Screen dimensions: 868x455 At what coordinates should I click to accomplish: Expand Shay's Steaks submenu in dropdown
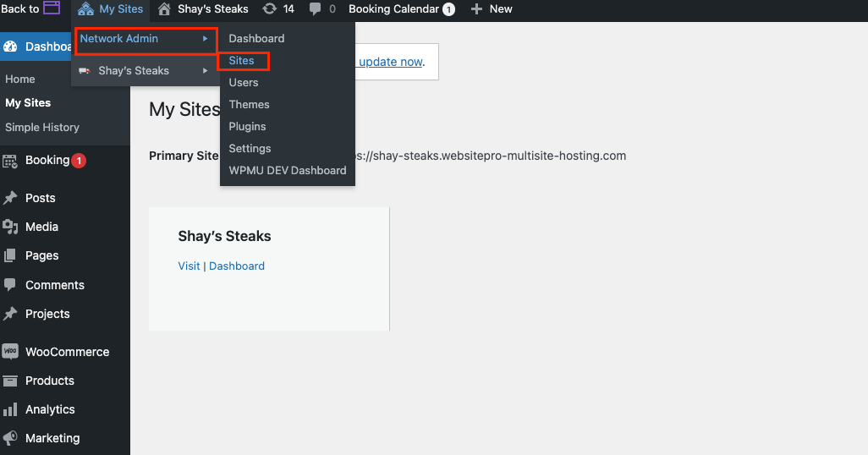pyautogui.click(x=205, y=71)
